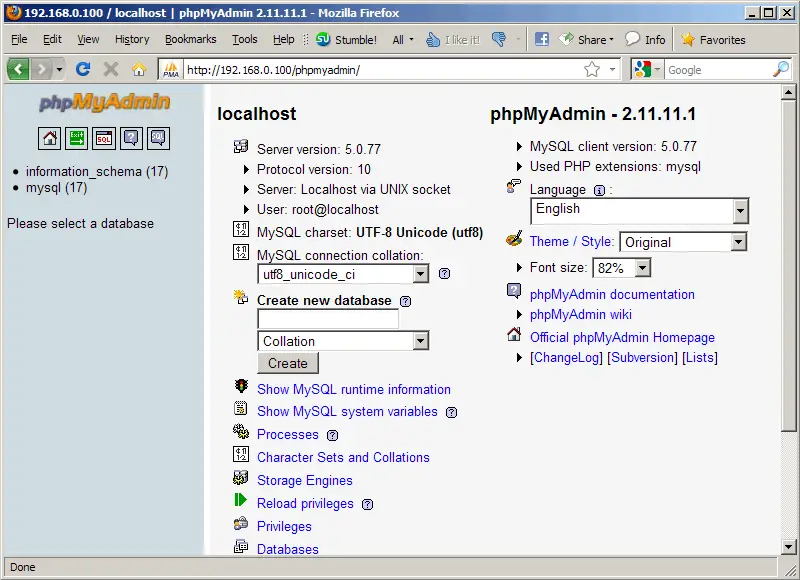Click help icon next to Processes
The width and height of the screenshot is (800, 580).
(x=332, y=436)
